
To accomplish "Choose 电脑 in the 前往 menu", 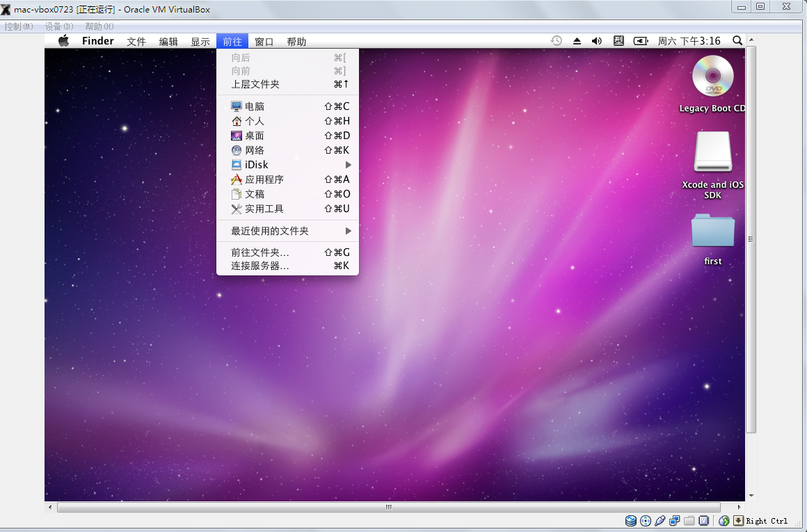I will click(288, 106).
